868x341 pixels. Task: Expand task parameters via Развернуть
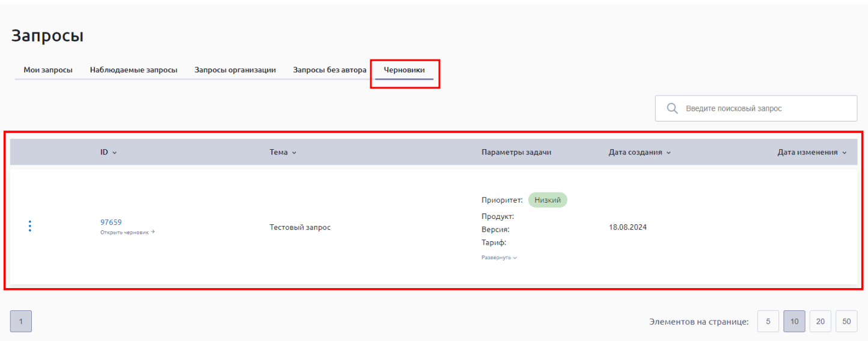point(499,257)
